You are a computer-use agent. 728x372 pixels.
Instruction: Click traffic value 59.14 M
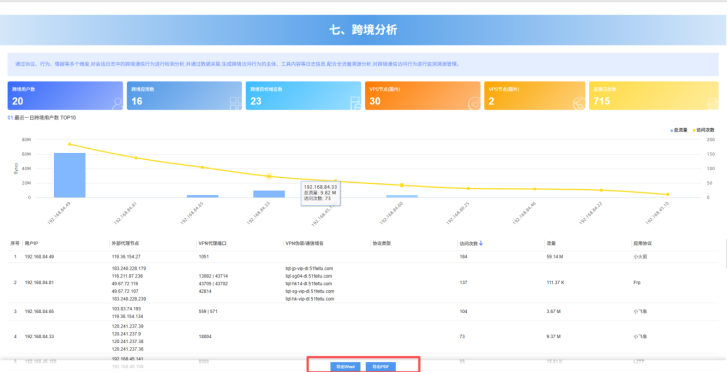[555, 257]
